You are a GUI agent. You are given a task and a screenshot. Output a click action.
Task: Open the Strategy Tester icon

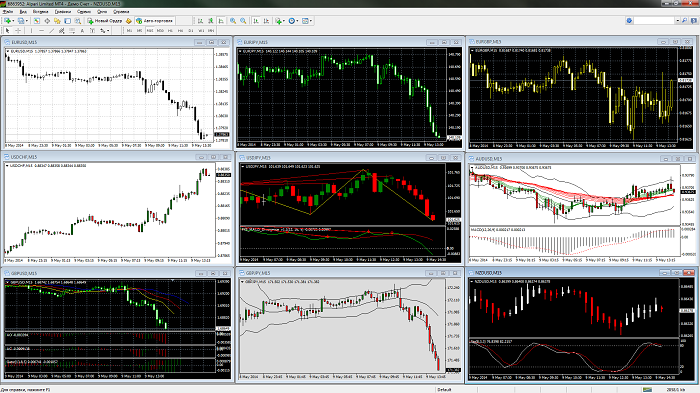tap(78, 21)
